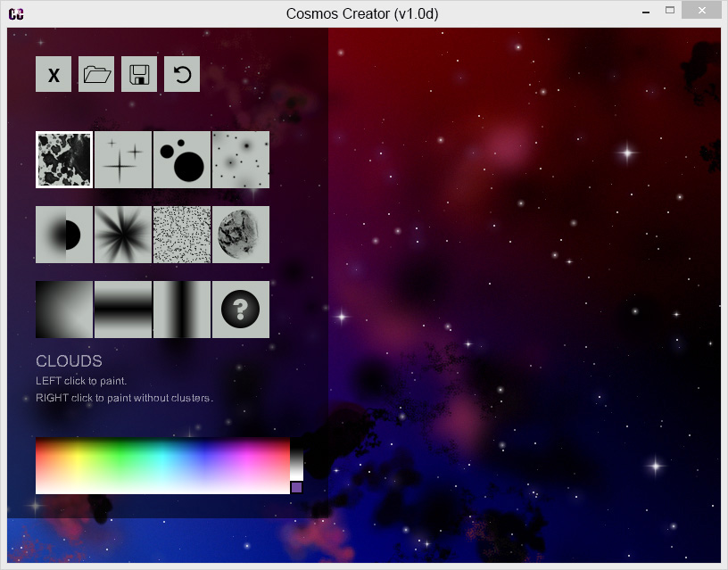Choose the radiating starburst rays brush
The height and width of the screenshot is (570, 728).
tap(123, 235)
